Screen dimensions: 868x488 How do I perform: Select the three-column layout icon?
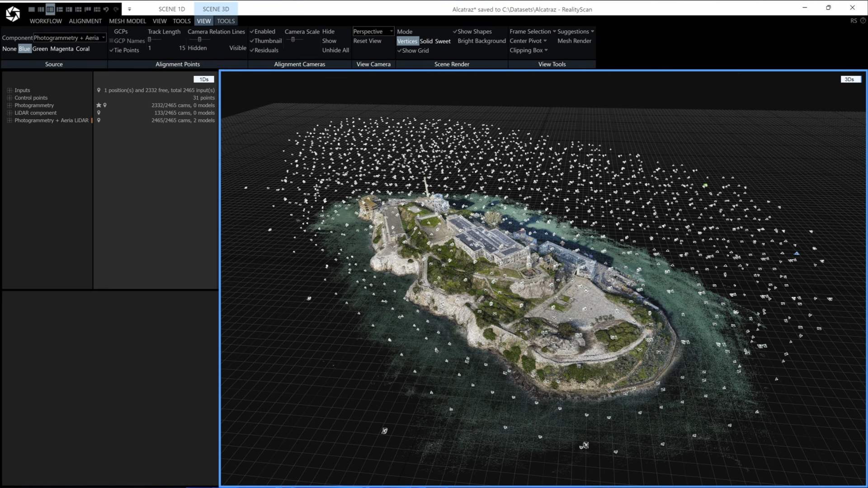click(41, 9)
